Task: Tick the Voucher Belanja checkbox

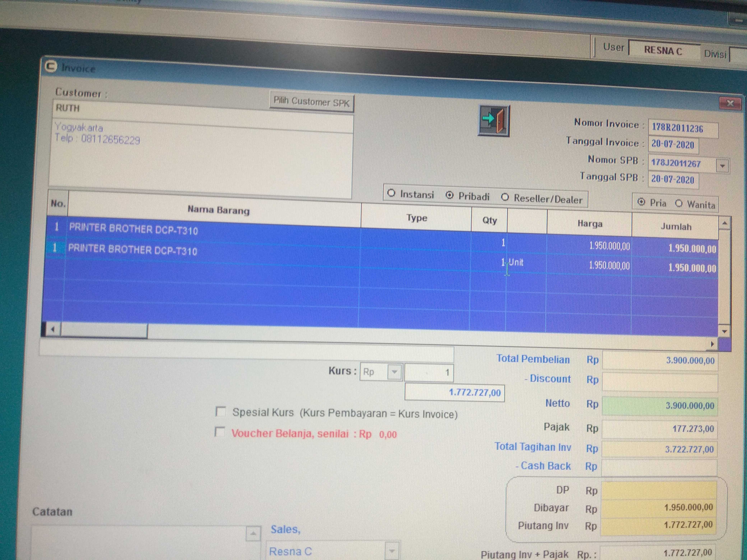Action: 220,432
